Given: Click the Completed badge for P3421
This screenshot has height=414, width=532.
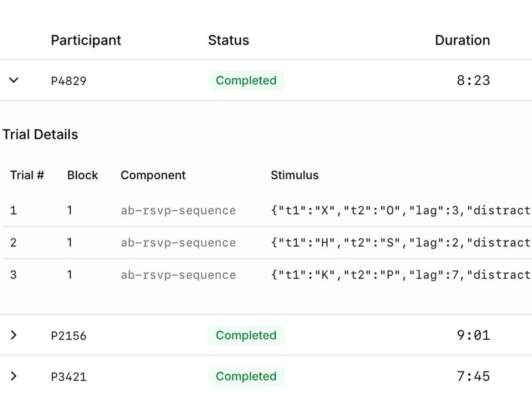Looking at the screenshot, I should point(246,377).
